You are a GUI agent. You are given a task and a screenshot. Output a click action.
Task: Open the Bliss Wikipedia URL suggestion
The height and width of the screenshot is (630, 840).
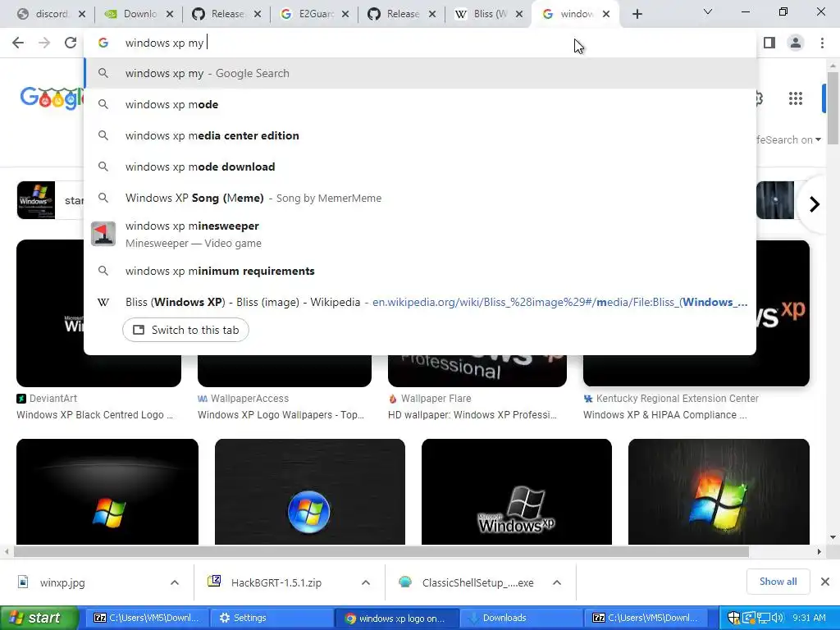click(x=420, y=302)
